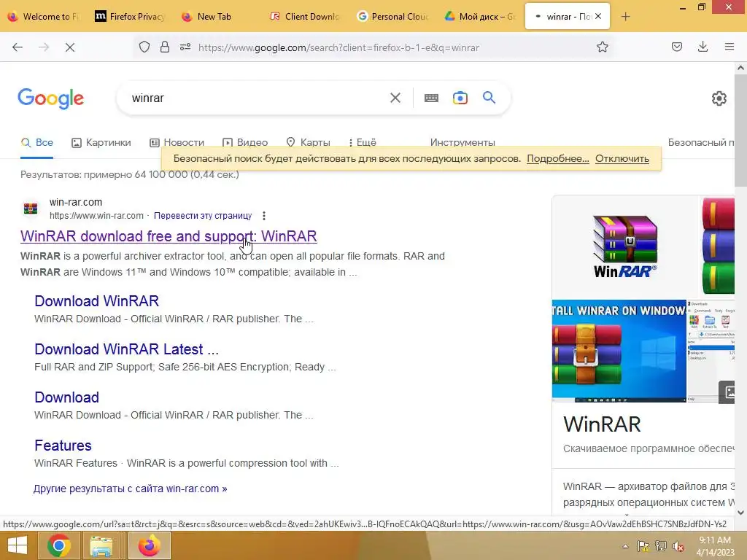Select the Все search filter
The height and width of the screenshot is (560, 747).
click(37, 142)
